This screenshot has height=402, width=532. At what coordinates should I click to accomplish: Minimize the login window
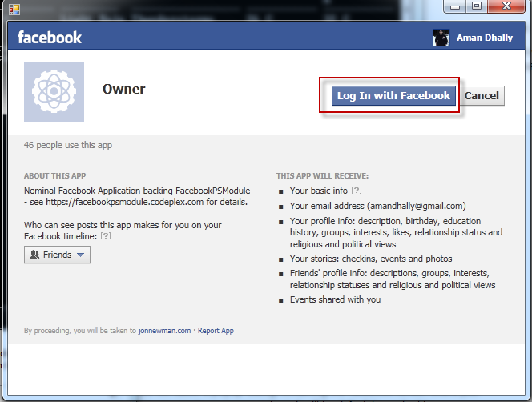pos(457,6)
